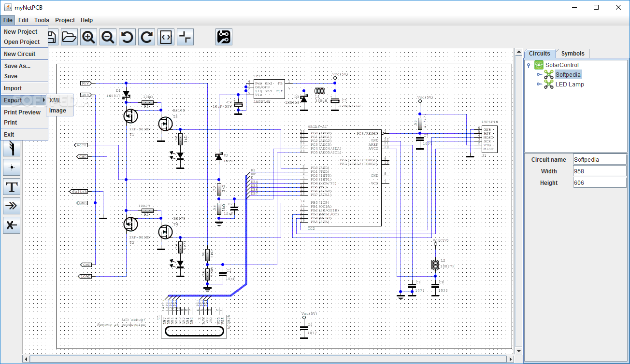Screen dimensions: 630x364
Task: Maximize the myNetPCB window
Action: tap(596, 7)
